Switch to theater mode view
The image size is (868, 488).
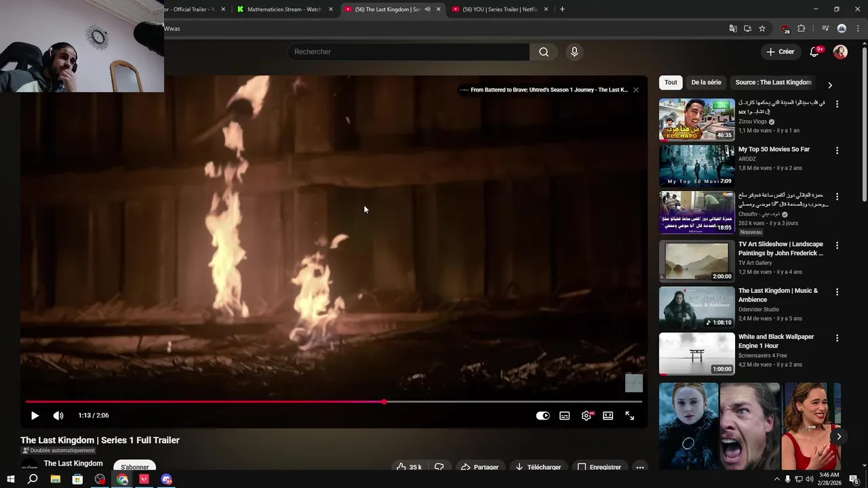coord(608,415)
